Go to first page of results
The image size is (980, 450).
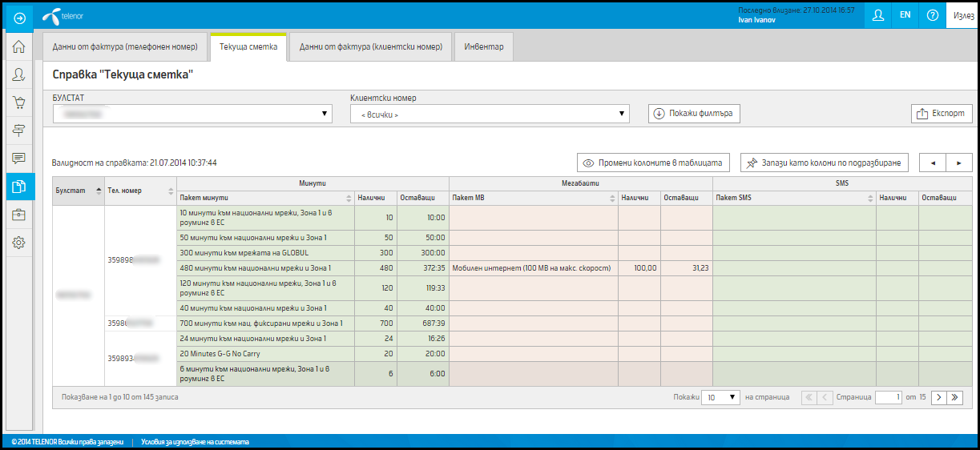(x=809, y=397)
